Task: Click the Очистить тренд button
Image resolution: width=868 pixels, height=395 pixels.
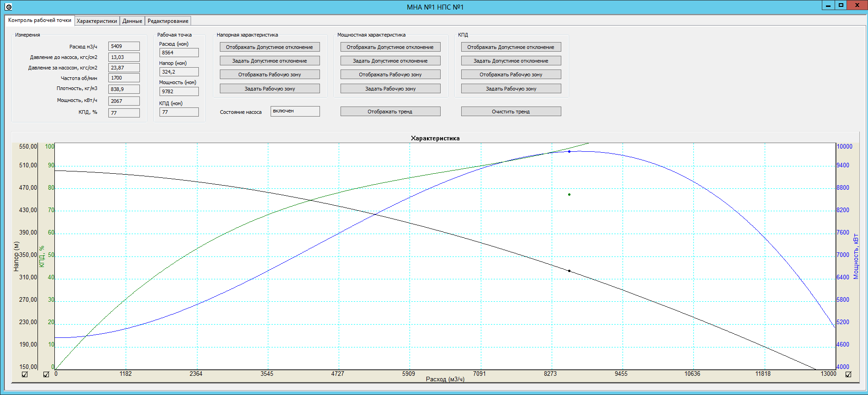Action: coord(511,112)
